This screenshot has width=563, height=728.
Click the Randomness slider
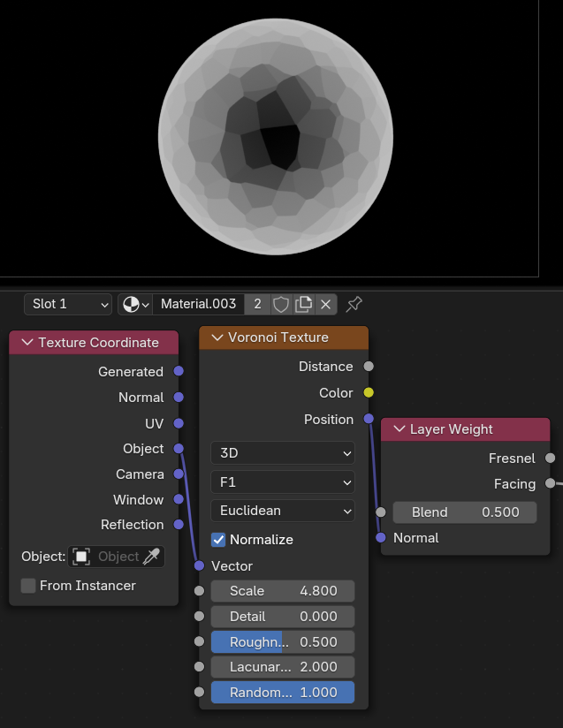[x=282, y=693]
